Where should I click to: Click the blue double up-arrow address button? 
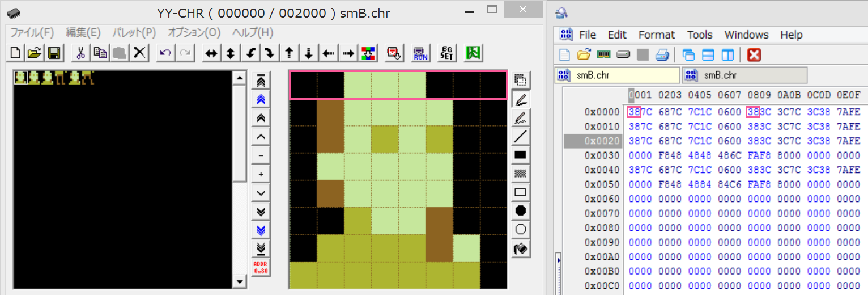pos(261,99)
